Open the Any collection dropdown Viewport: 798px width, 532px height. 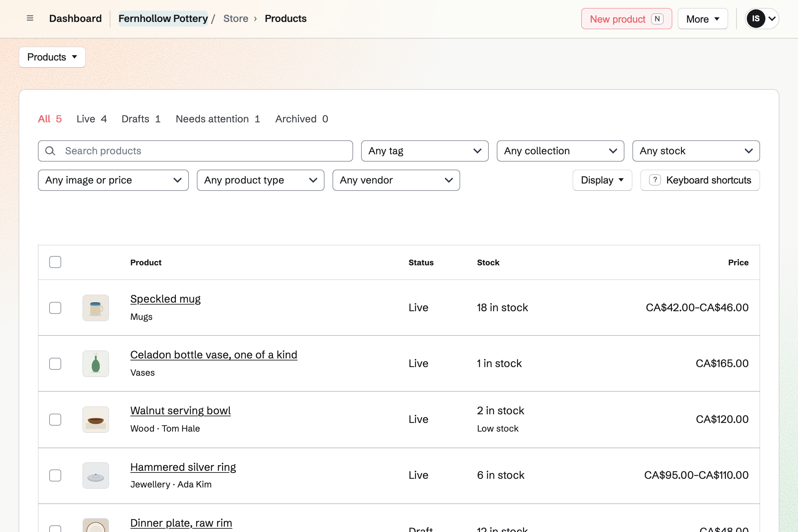click(x=561, y=151)
